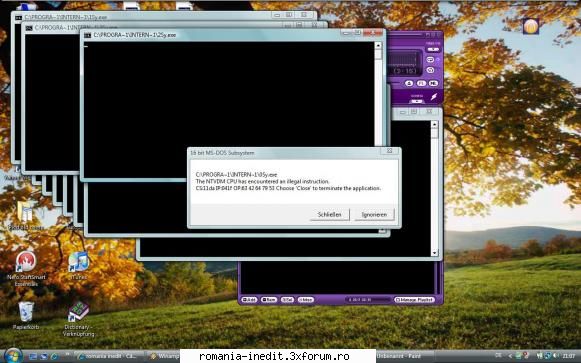Click the volume icon in the system tray
Screen dimensions: 581x363
coord(555,356)
